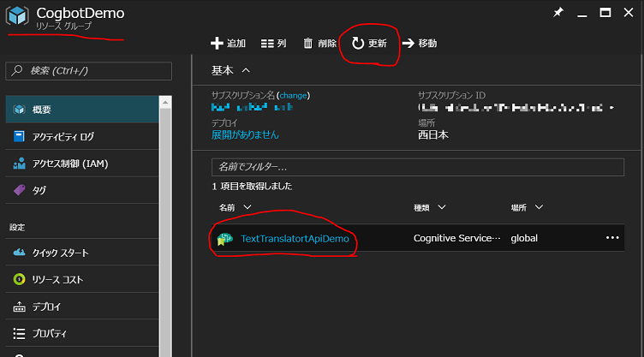644x357 pixels.
Task: Open プロパティ menu item in the sidebar
Action: [x=82, y=333]
